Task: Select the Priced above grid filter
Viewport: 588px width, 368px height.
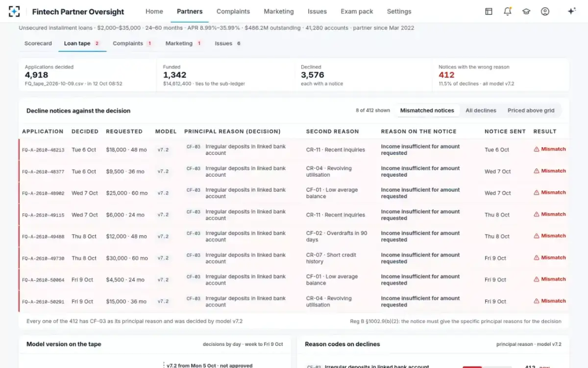Action: (x=531, y=110)
